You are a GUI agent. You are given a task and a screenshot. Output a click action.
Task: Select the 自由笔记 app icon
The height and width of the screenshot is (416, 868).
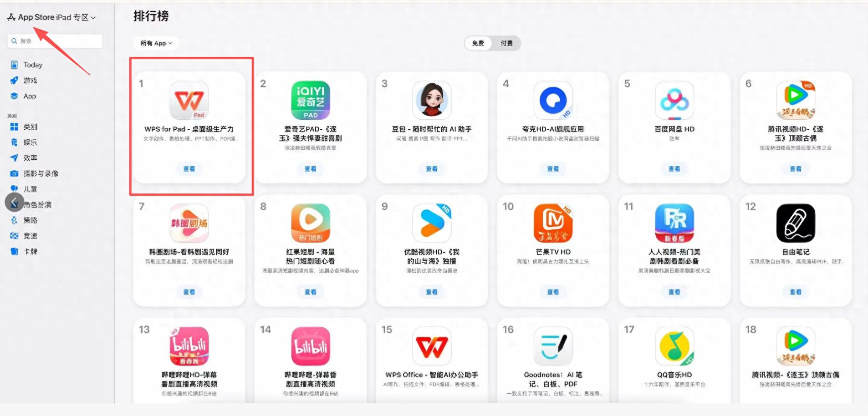796,223
